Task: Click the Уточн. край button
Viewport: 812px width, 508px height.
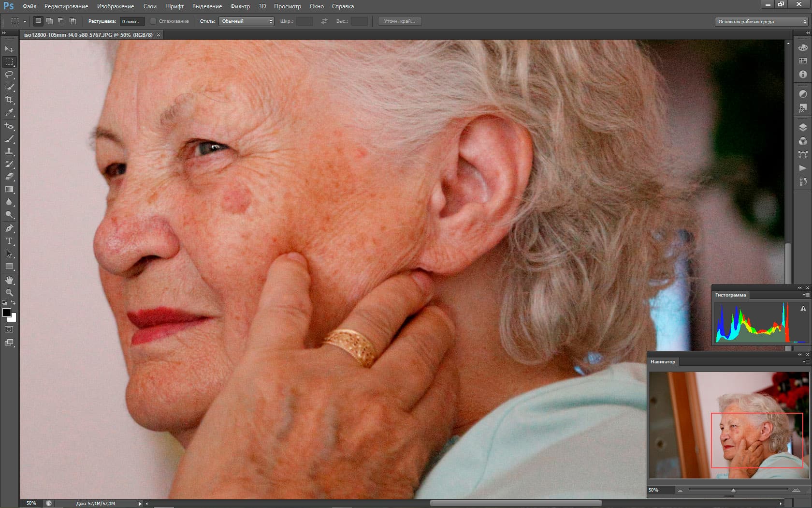Action: (400, 21)
